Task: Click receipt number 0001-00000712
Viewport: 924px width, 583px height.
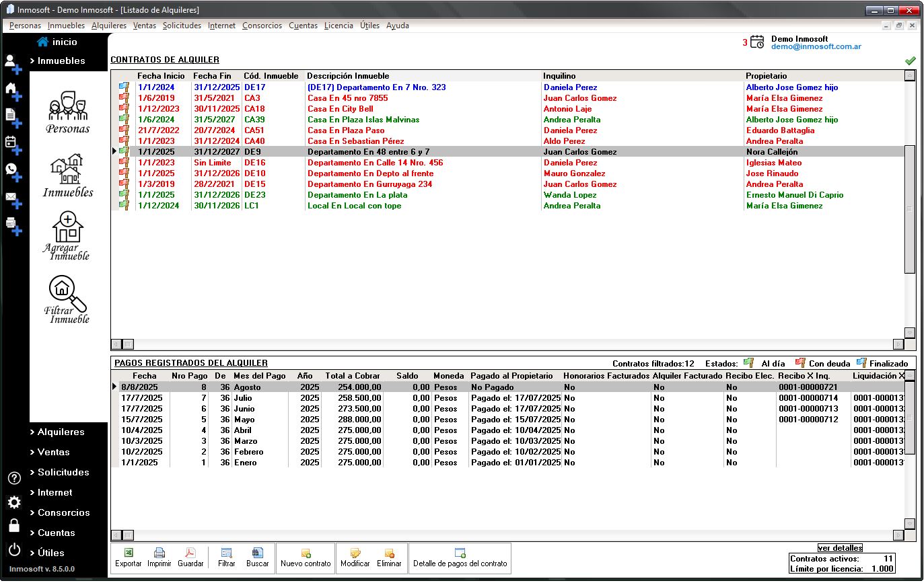Action: [x=808, y=420]
